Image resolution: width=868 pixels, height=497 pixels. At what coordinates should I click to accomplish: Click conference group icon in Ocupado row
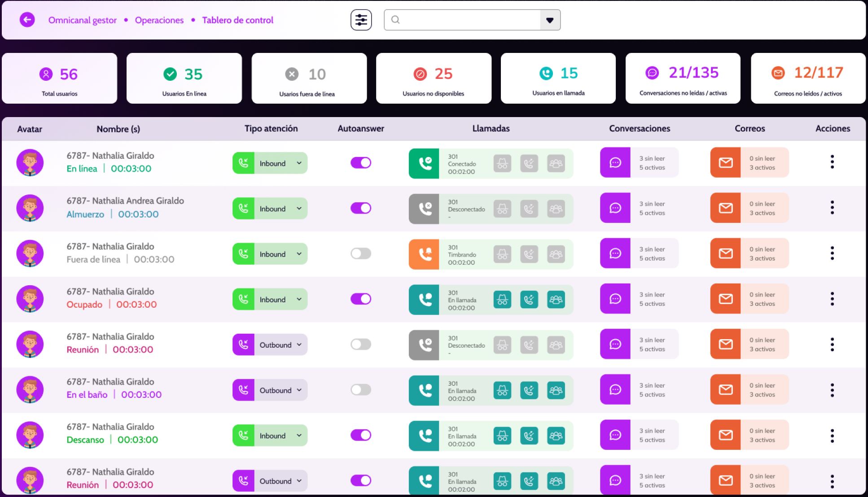pos(556,300)
